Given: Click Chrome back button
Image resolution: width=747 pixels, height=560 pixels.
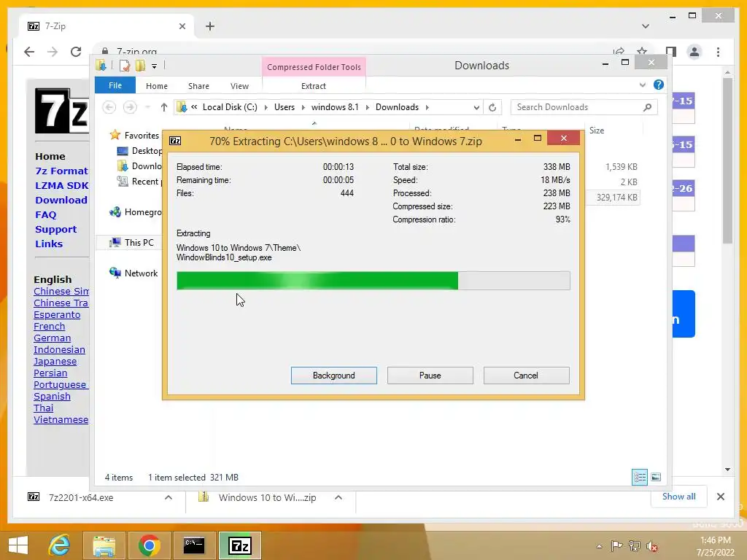Looking at the screenshot, I should pos(29,52).
